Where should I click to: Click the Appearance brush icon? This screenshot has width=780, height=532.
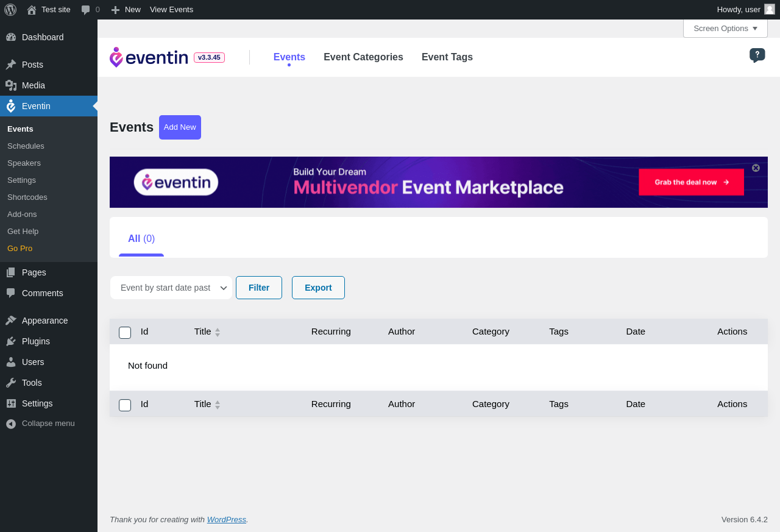[11, 321]
